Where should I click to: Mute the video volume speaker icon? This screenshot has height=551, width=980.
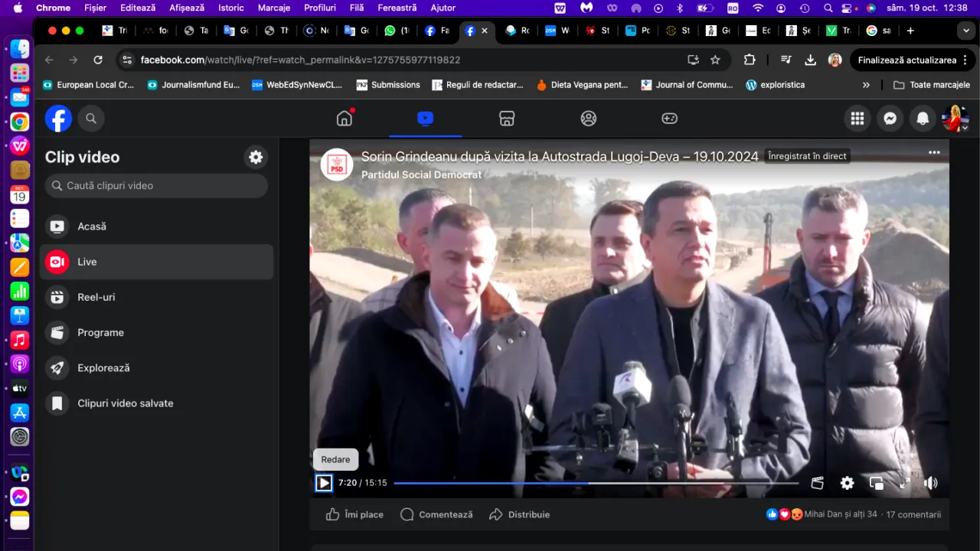[930, 483]
